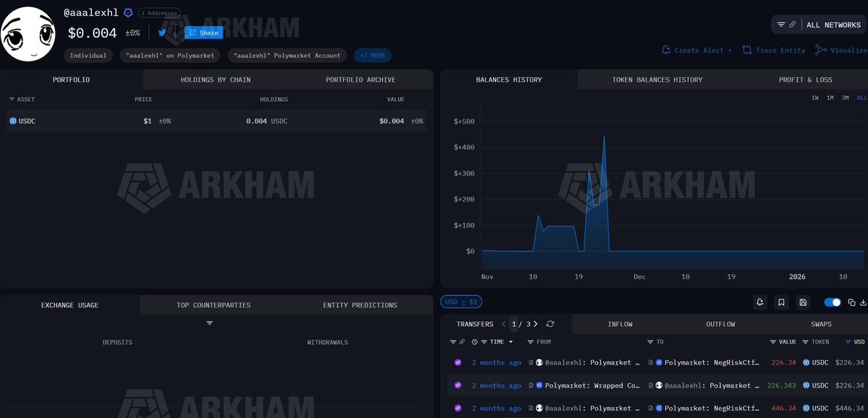Viewport: 868px width, 418px height.
Task: Open the Portfolio Archive tab
Action: [x=360, y=80]
